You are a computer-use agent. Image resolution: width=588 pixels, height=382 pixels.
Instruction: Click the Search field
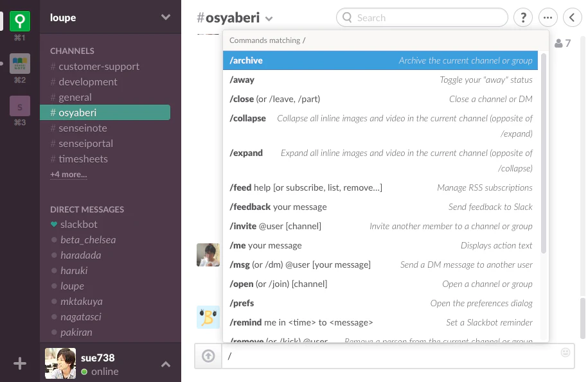coord(422,17)
